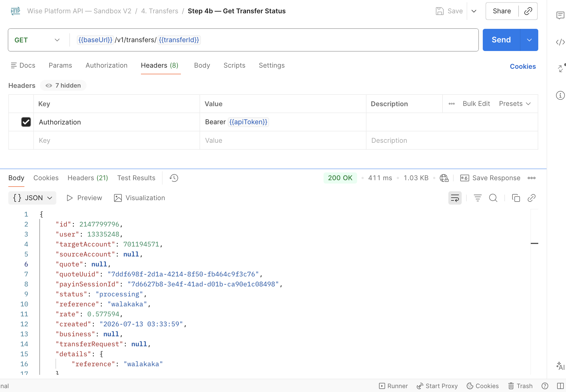Image resolution: width=566 pixels, height=392 pixels.
Task: Open the Runner from status bar
Action: tap(393, 386)
